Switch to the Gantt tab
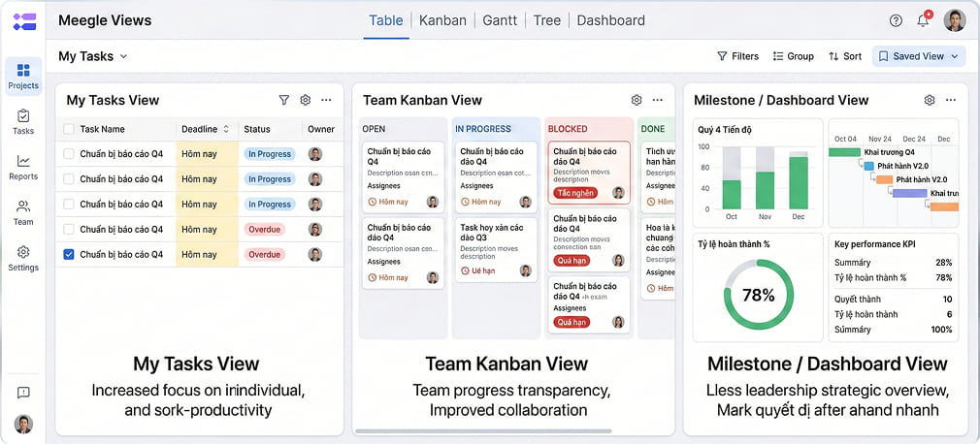Screen dimensions: 980x444 click(500, 20)
